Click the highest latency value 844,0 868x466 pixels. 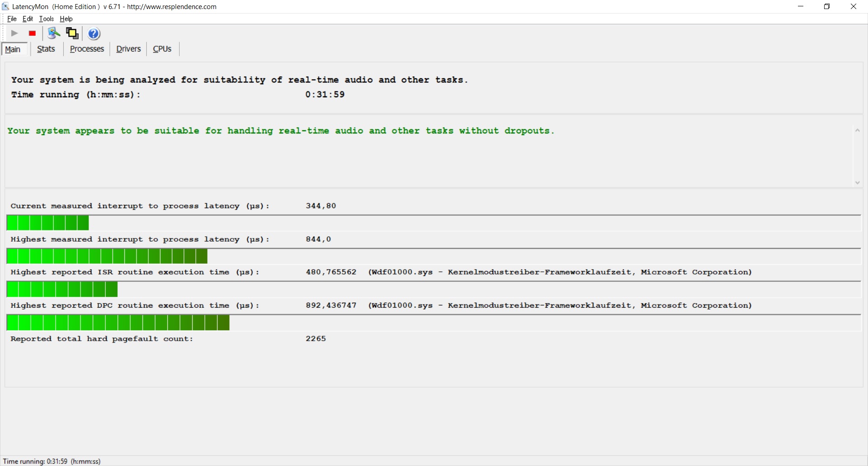point(318,239)
